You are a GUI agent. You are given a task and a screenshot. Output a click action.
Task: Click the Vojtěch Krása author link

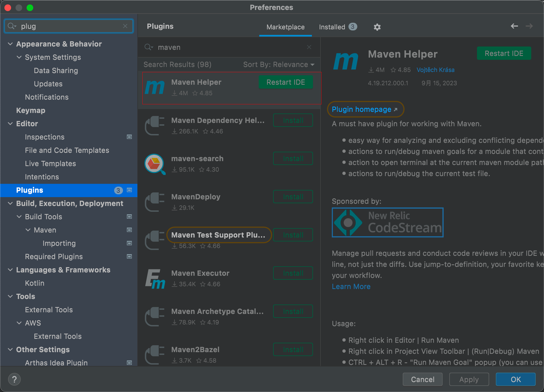pos(435,70)
